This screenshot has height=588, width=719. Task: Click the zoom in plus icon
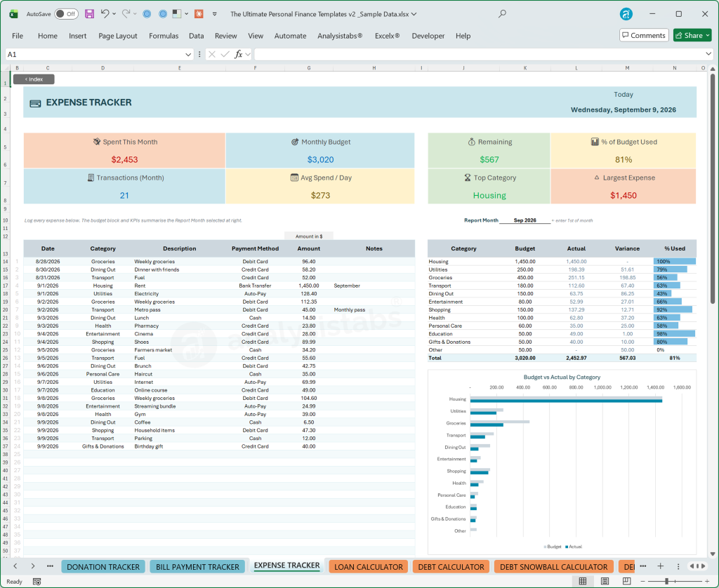[x=706, y=581]
